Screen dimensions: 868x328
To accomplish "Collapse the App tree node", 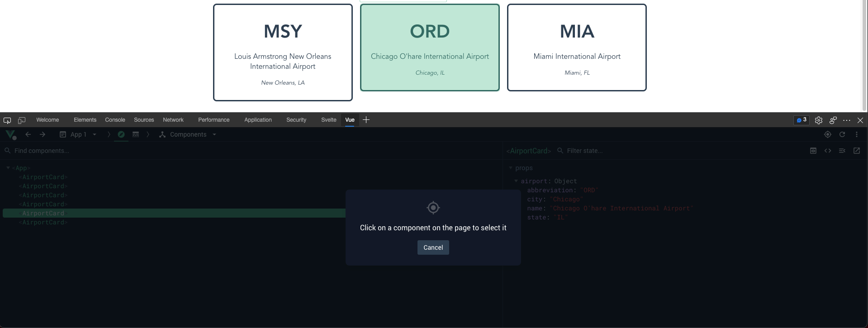I will click(x=8, y=168).
